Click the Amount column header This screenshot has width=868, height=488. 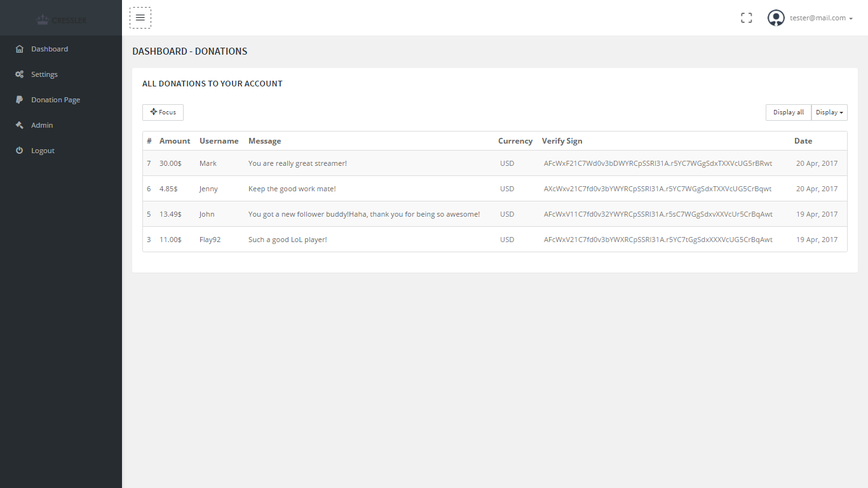tap(175, 141)
